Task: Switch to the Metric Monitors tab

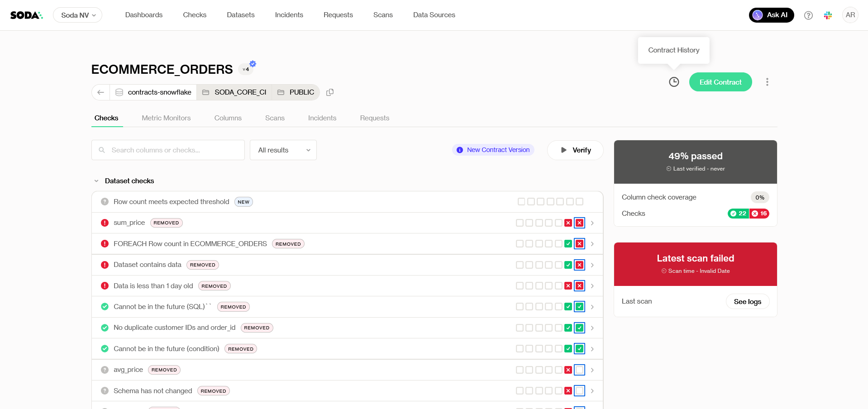Action: coord(166,118)
